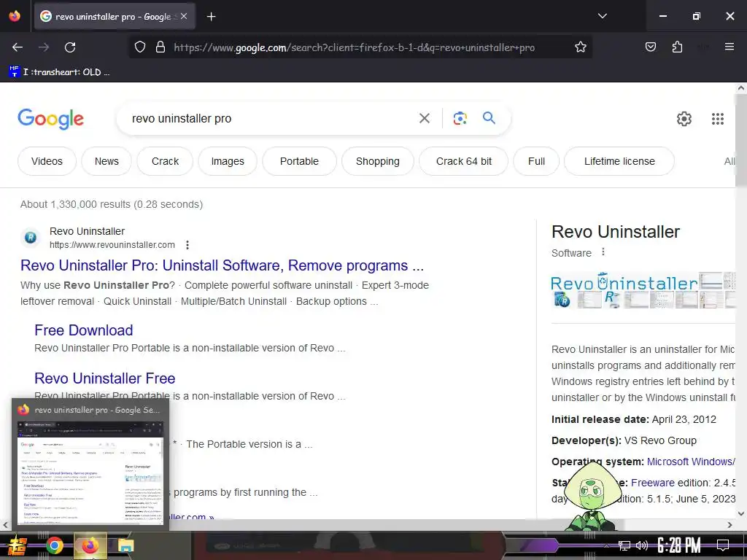747x560 pixels.
Task: Select the Full search chip
Action: [x=536, y=161]
